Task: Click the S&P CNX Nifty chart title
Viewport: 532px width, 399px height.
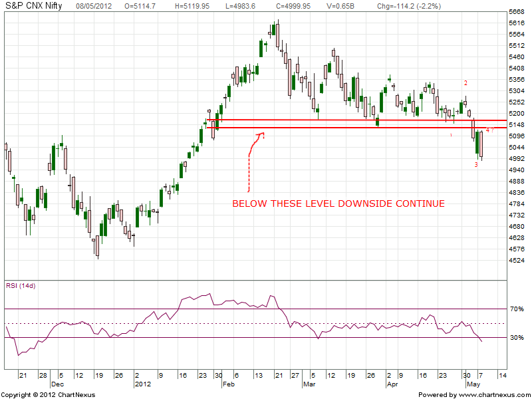Action: click(x=34, y=6)
